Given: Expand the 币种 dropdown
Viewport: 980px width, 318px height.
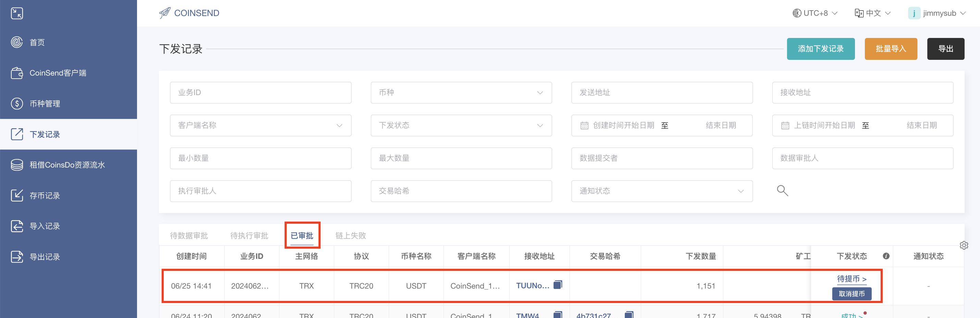Looking at the screenshot, I should 461,93.
